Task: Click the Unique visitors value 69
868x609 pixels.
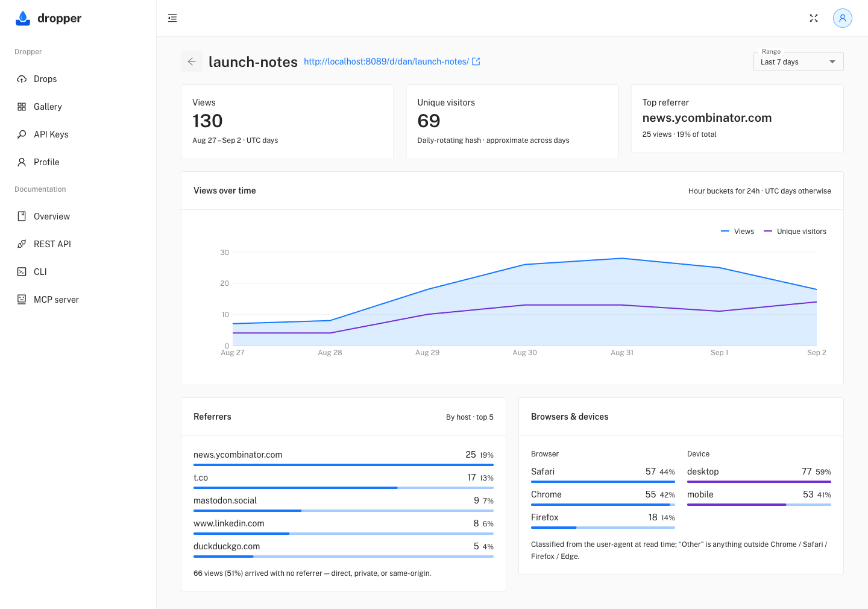Action: click(429, 121)
